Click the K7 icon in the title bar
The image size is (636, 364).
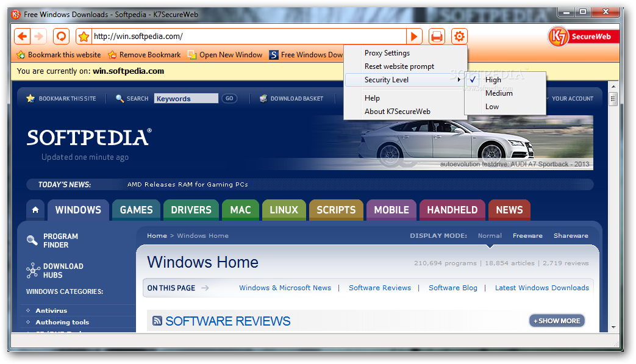(16, 15)
